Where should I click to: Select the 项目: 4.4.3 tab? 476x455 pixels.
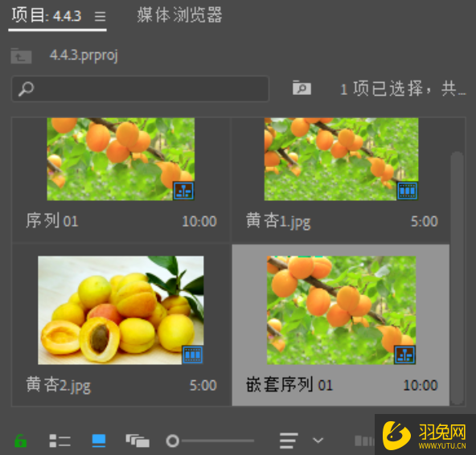(47, 15)
